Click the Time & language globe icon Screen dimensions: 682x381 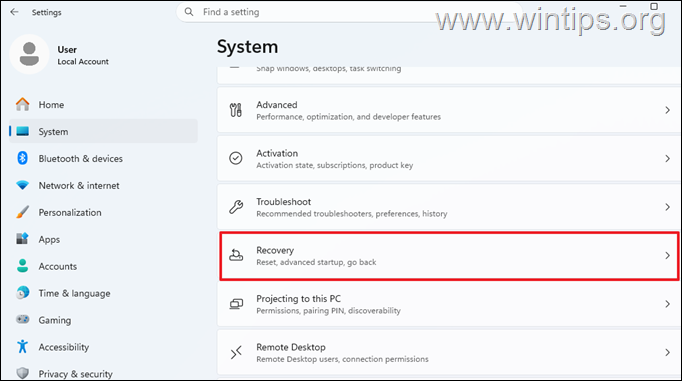click(x=23, y=293)
